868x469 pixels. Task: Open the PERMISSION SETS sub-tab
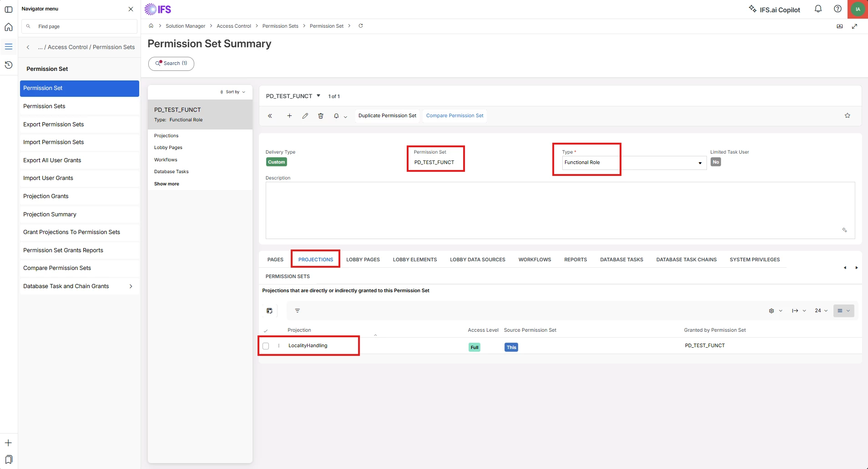tap(288, 276)
